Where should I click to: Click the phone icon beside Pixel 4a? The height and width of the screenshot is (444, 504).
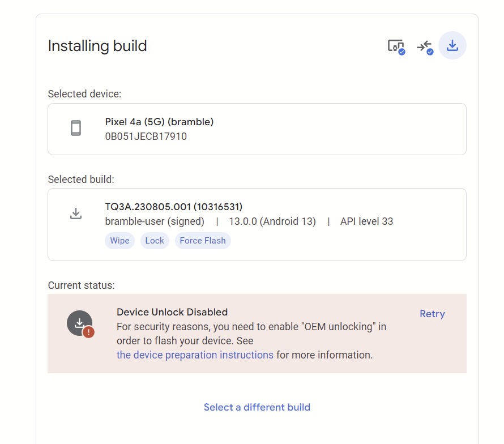(x=76, y=129)
